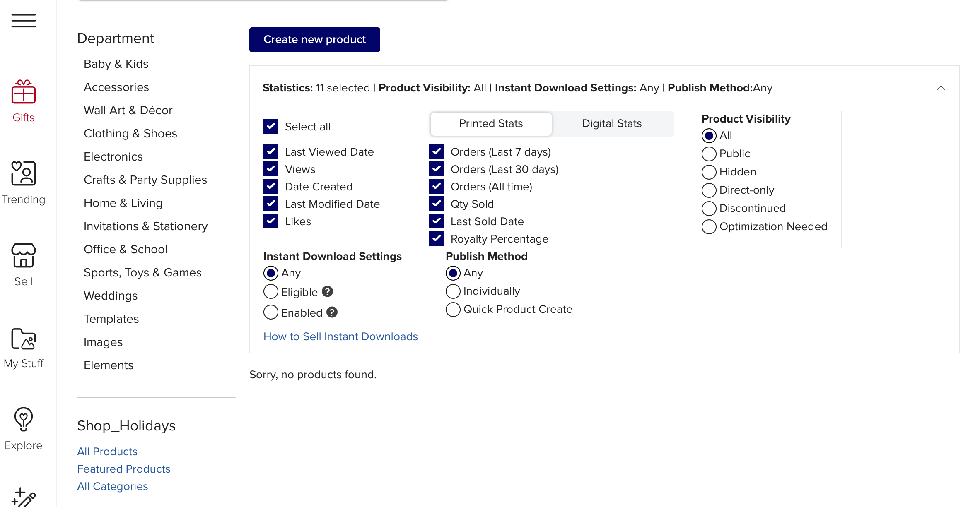
Task: Open How to Sell Instant Downloads link
Action: [340, 336]
